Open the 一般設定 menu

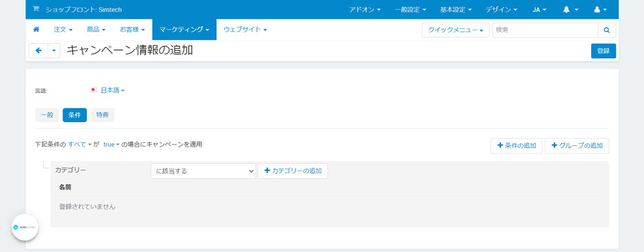click(410, 10)
